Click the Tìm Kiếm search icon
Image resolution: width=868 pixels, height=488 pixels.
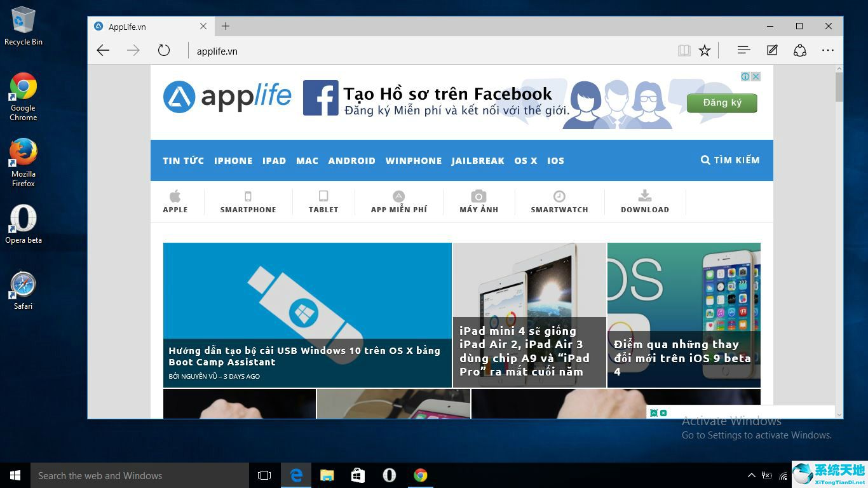coord(705,160)
